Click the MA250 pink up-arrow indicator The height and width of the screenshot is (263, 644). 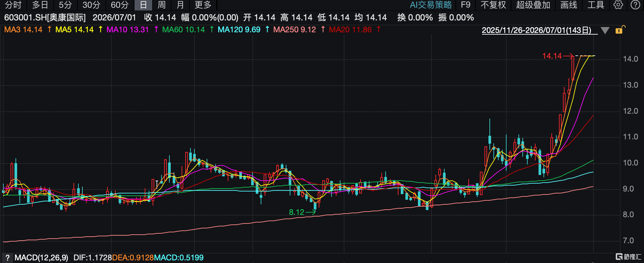pos(323,30)
